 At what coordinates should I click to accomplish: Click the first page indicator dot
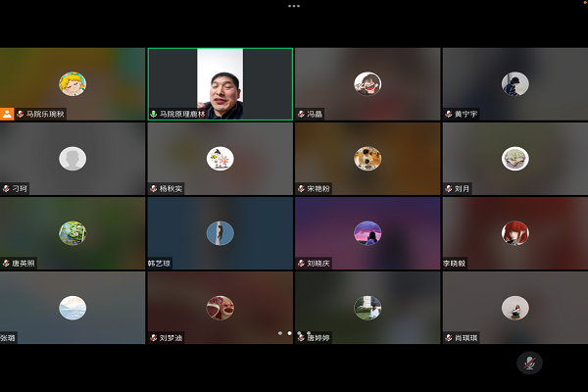[x=279, y=333]
